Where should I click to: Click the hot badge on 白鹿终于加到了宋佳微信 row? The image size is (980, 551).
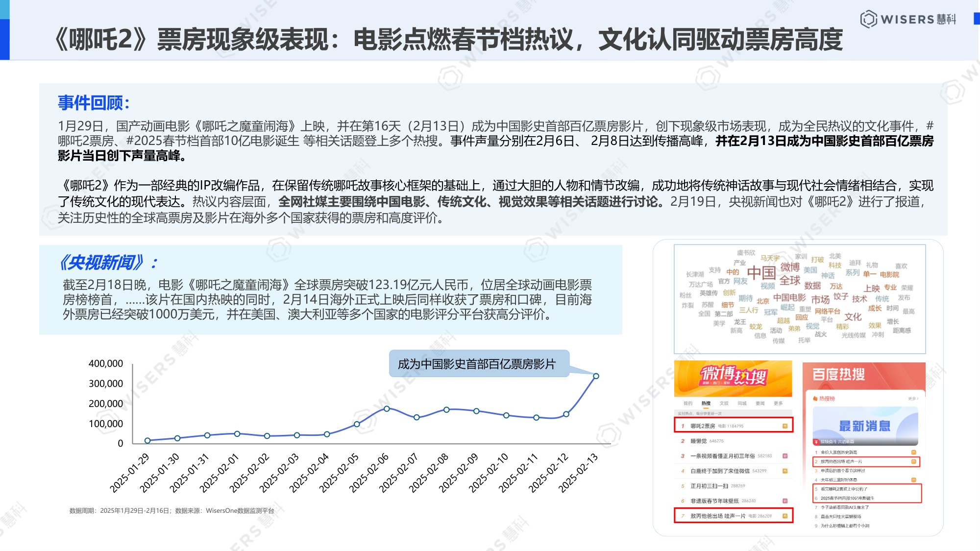point(784,471)
